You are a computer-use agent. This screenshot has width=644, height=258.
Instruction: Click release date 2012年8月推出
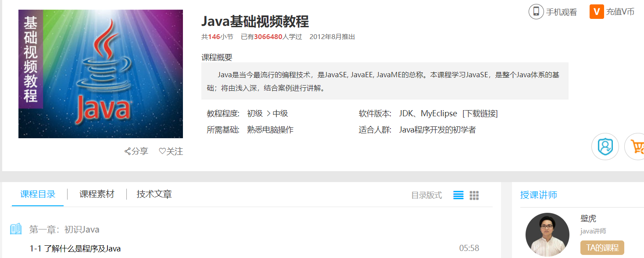332,37
